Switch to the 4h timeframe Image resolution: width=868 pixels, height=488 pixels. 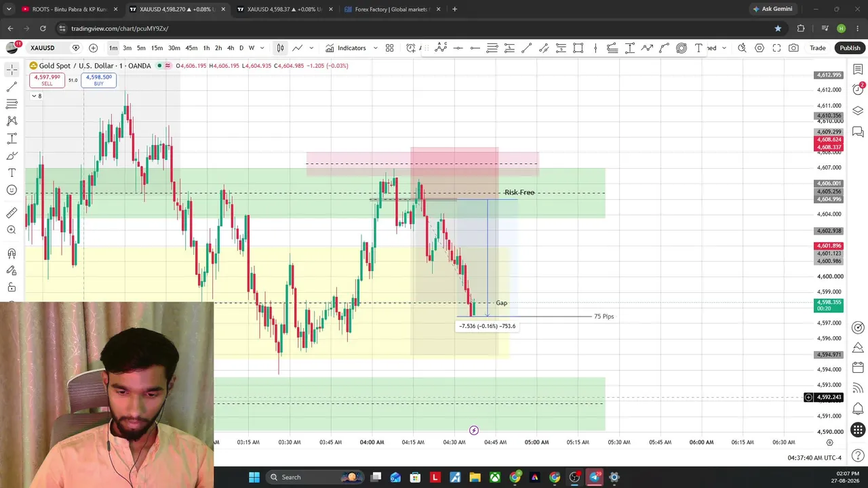point(231,48)
